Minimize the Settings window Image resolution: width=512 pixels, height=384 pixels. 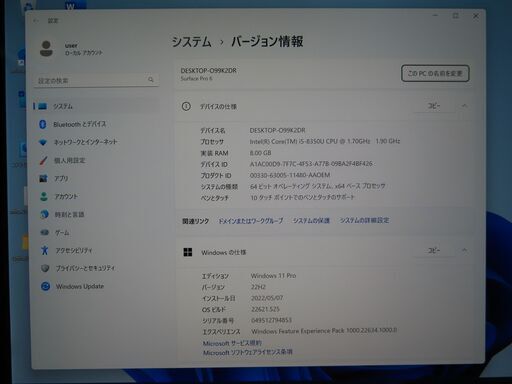click(435, 15)
